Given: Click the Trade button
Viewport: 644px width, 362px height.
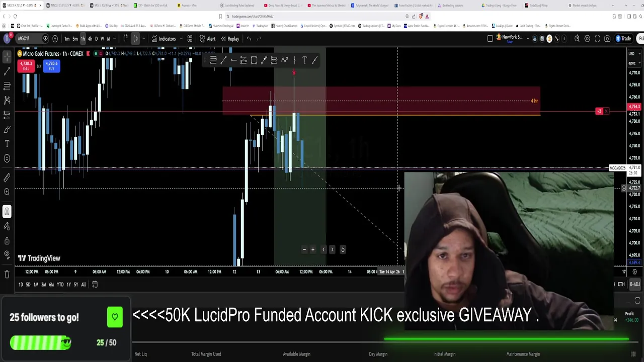Looking at the screenshot, I should 624,39.
